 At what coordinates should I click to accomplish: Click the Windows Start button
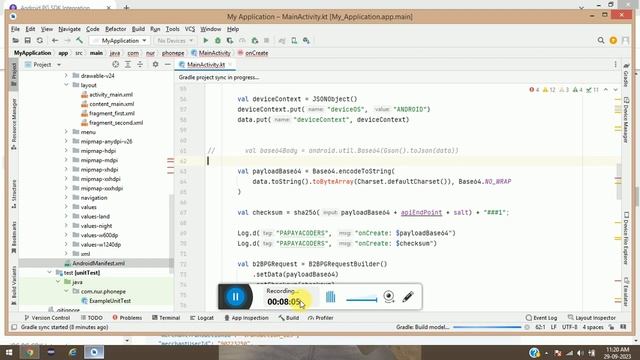pyautogui.click(x=8, y=352)
